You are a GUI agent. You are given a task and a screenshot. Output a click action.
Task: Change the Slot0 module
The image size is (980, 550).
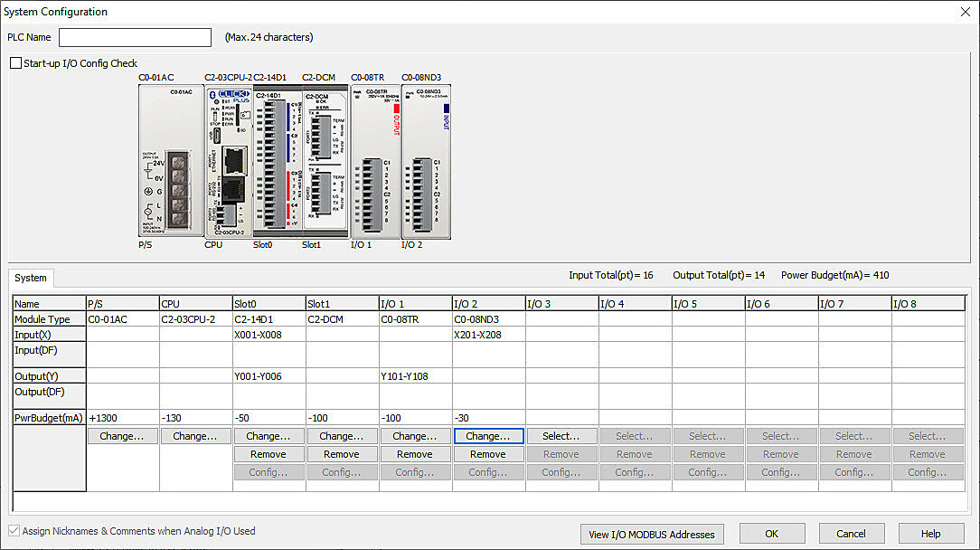pyautogui.click(x=269, y=436)
